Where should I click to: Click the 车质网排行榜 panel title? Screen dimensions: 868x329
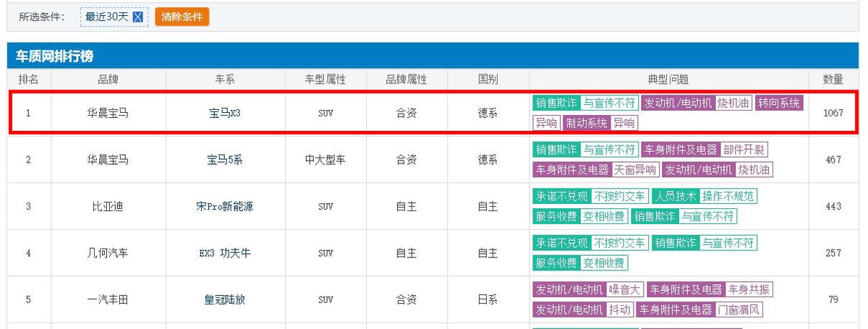(x=55, y=56)
